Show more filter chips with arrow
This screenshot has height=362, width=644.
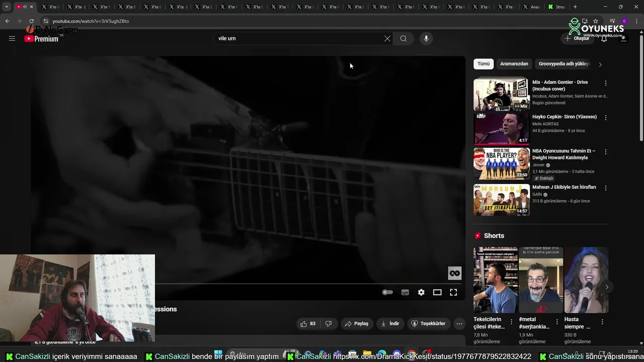point(600,64)
